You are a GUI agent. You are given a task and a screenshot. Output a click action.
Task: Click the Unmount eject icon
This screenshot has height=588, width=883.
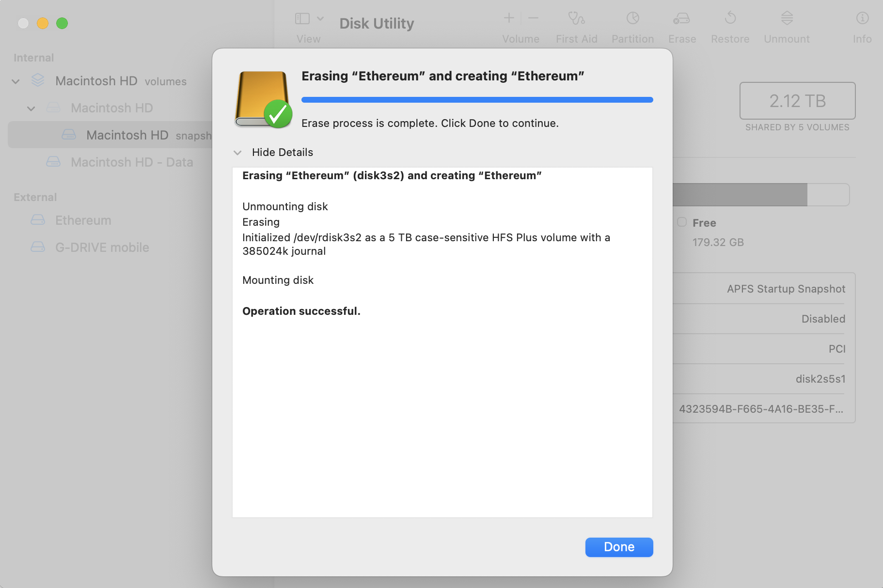tap(787, 19)
